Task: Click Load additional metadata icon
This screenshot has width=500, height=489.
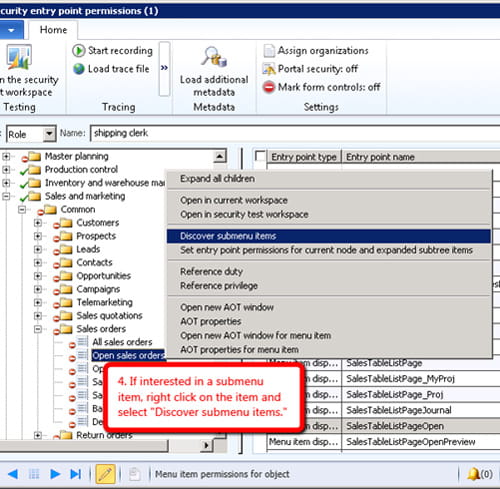Action: pos(214,57)
